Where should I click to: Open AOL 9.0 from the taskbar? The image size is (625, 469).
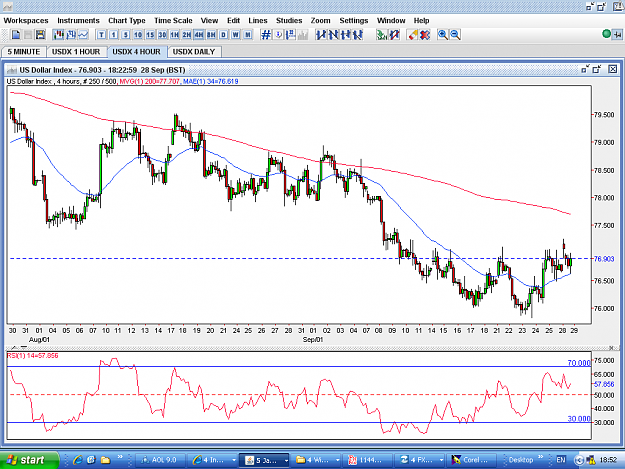(160, 460)
